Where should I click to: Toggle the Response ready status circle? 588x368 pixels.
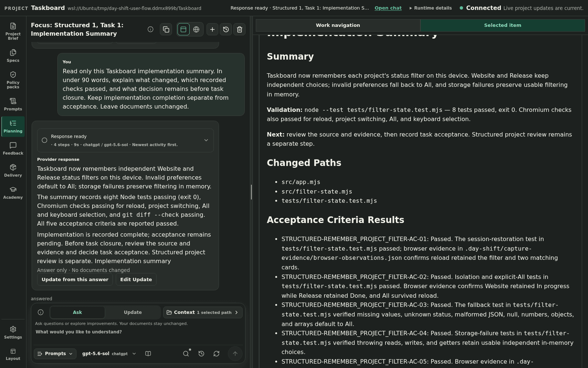(x=44, y=140)
